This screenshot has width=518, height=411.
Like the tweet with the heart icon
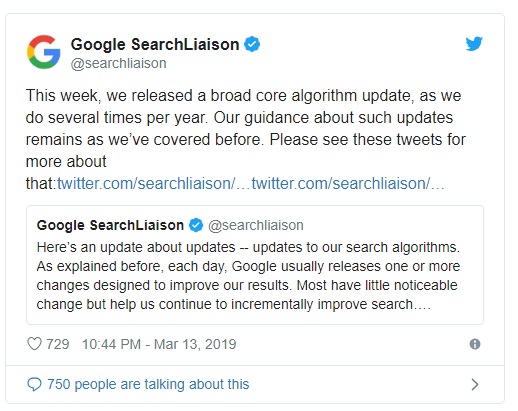(x=34, y=344)
